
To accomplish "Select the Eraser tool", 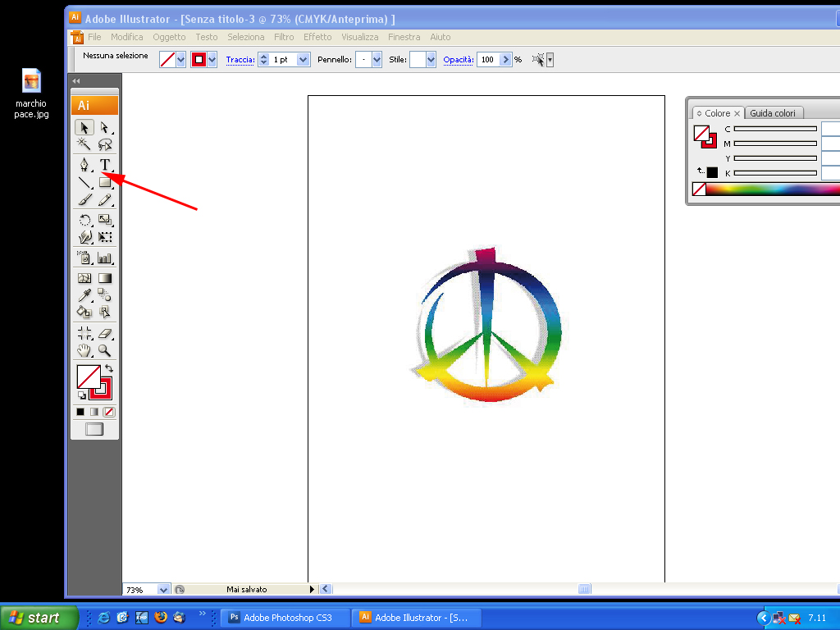I will point(104,333).
